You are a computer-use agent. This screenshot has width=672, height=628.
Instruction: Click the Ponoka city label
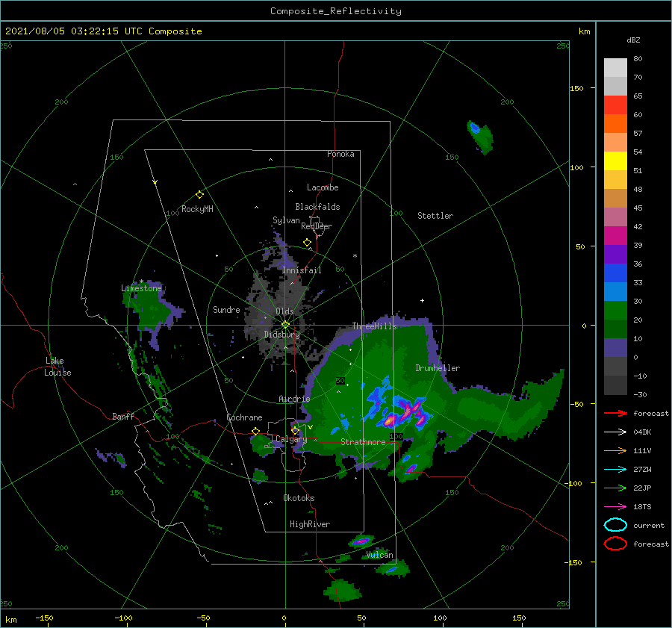(x=340, y=154)
